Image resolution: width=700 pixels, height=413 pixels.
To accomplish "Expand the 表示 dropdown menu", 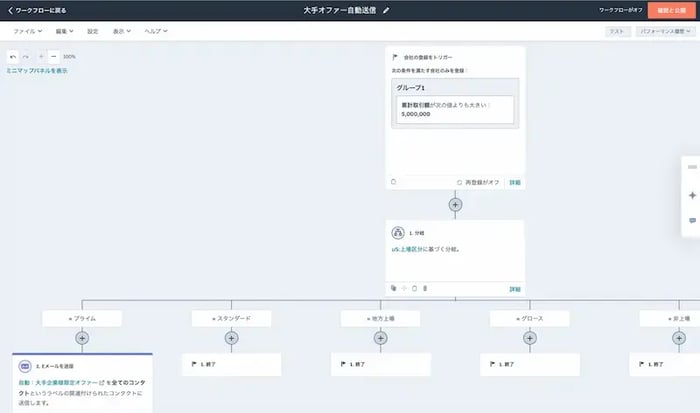I will click(x=121, y=31).
